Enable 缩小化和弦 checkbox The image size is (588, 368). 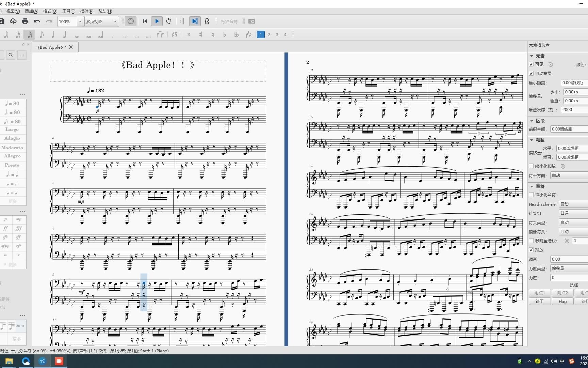(x=531, y=166)
